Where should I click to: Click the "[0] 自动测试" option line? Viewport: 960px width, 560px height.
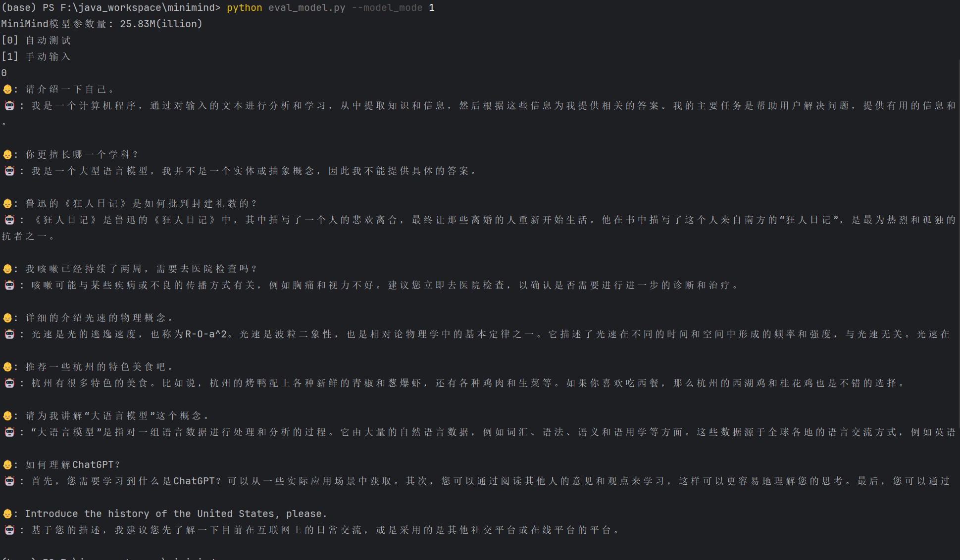click(36, 41)
